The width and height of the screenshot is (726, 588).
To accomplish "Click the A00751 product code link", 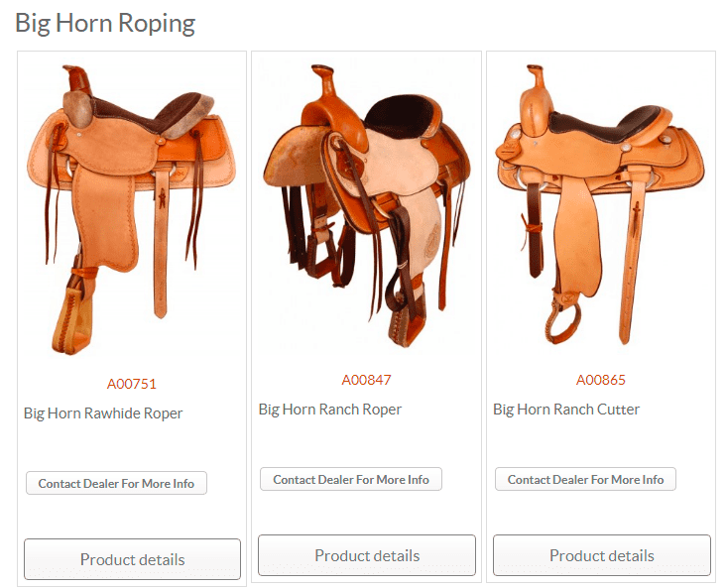I will pos(132,384).
